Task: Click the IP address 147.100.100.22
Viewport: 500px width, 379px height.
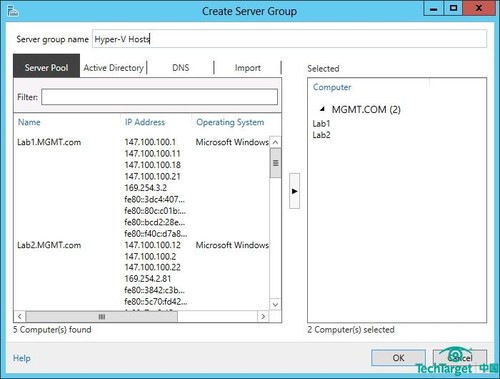Action: pyautogui.click(x=152, y=267)
